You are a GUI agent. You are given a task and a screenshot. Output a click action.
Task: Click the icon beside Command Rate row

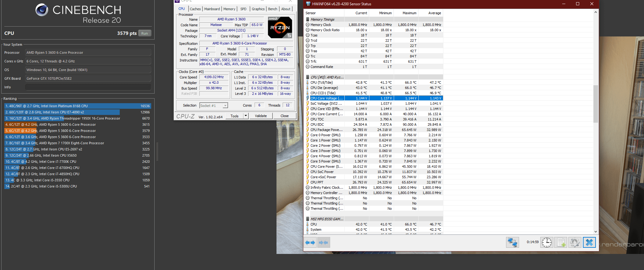(308, 67)
